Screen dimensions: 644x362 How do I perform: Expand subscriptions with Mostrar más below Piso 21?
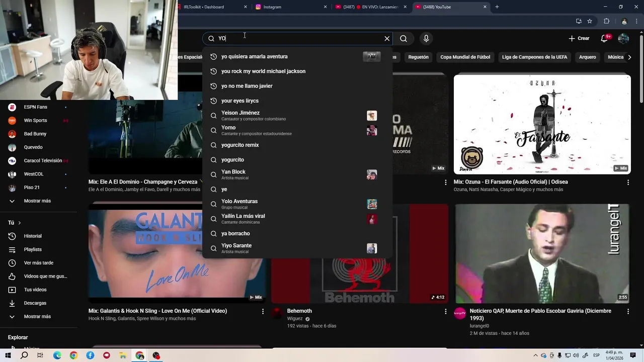click(x=38, y=201)
